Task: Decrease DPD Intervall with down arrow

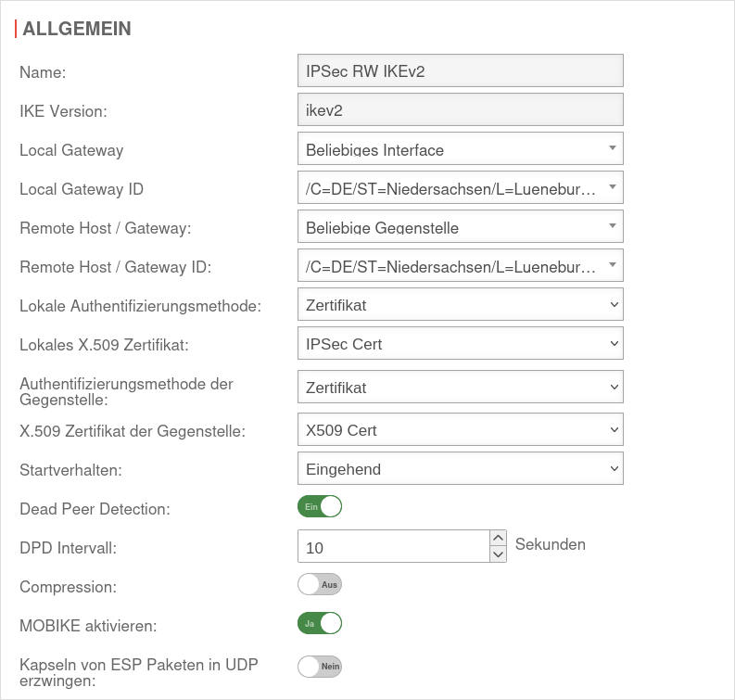Action: point(499,554)
